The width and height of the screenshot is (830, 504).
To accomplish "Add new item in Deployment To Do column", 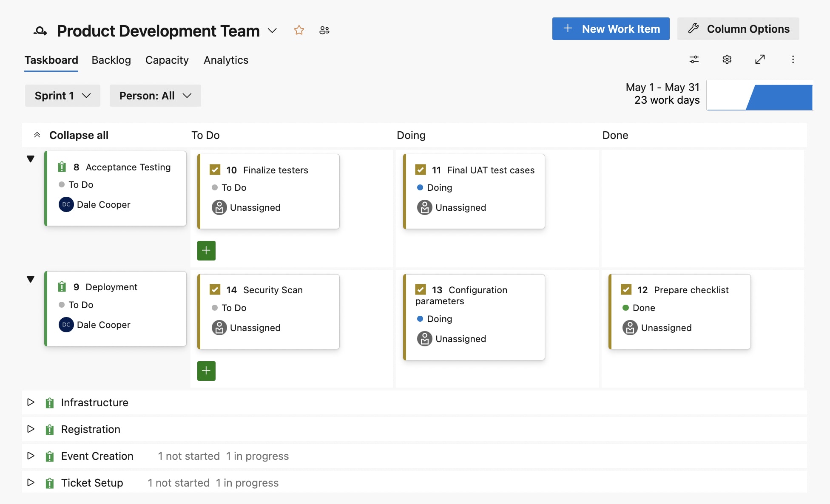I will coord(206,371).
